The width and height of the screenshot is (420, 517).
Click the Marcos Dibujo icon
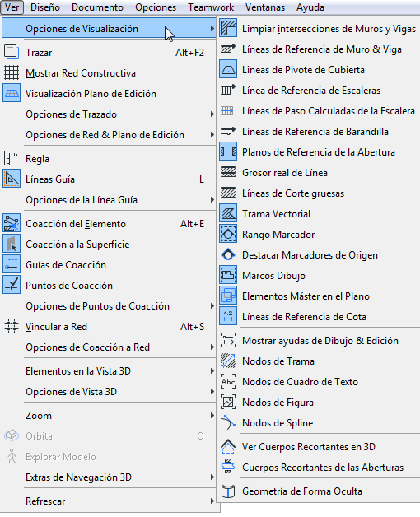tap(228, 275)
